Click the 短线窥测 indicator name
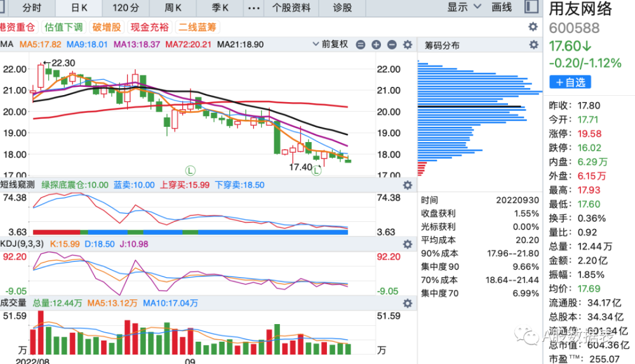 coord(17,185)
